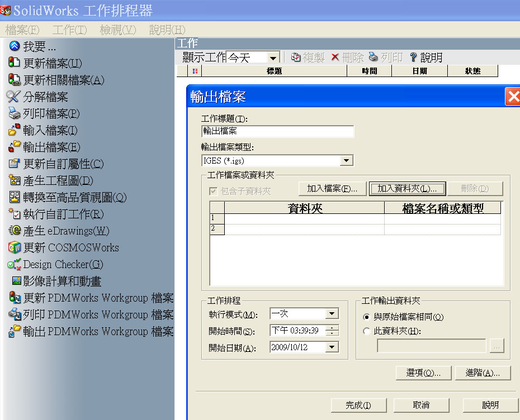This screenshot has height=420, width=520.
Task: Click the 資料夾 column header
Action: pyautogui.click(x=304, y=208)
